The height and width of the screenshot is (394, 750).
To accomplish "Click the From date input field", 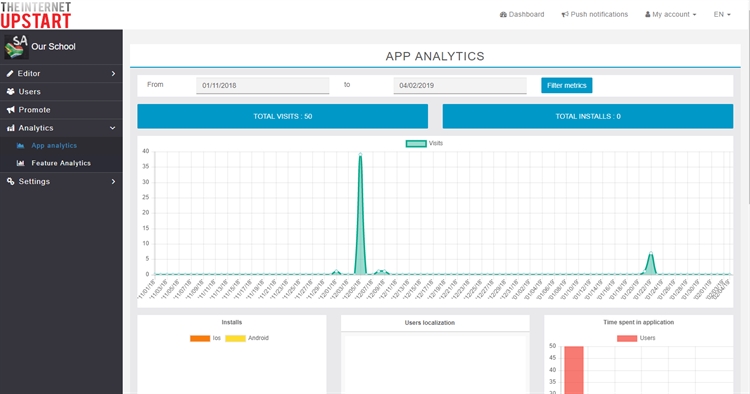I will (263, 86).
